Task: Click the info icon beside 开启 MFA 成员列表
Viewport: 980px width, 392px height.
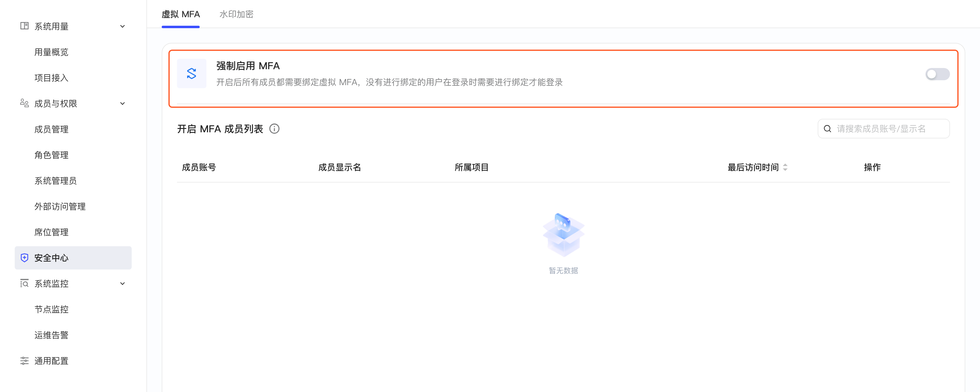Action: pos(274,129)
